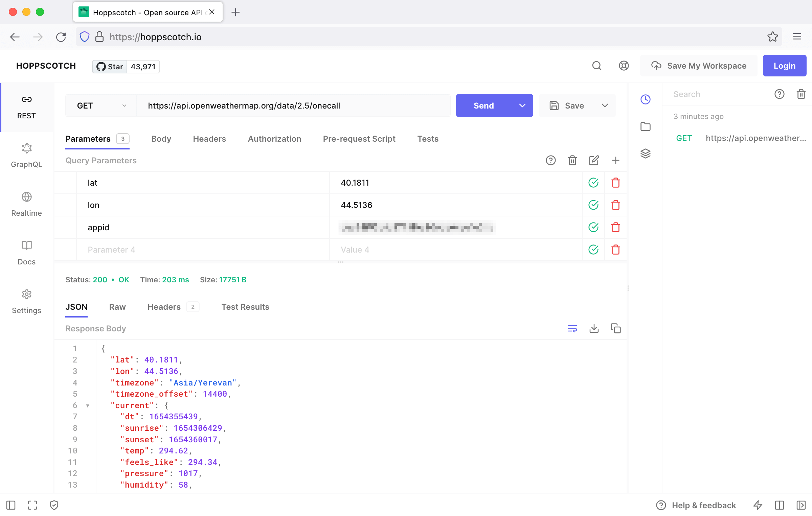Viewport: 812px width, 516px height.
Task: Click Save My Workspace
Action: [699, 66]
